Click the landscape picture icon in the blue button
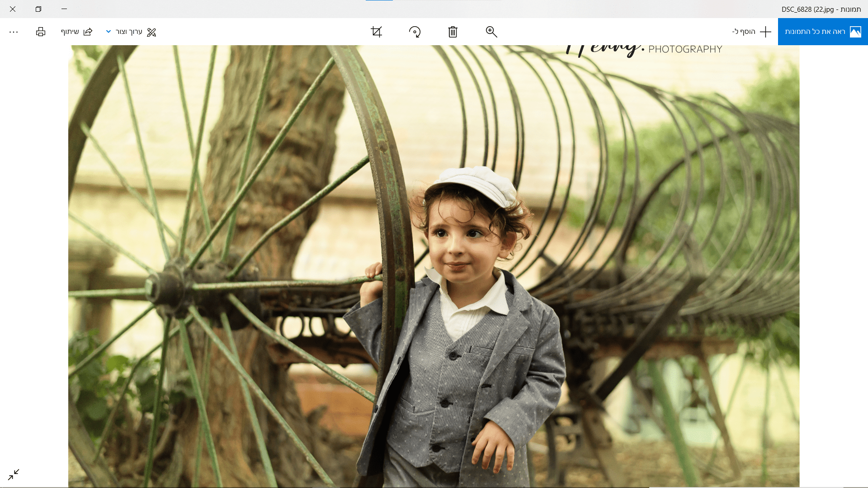Screen dimensions: 868x488 [855, 32]
